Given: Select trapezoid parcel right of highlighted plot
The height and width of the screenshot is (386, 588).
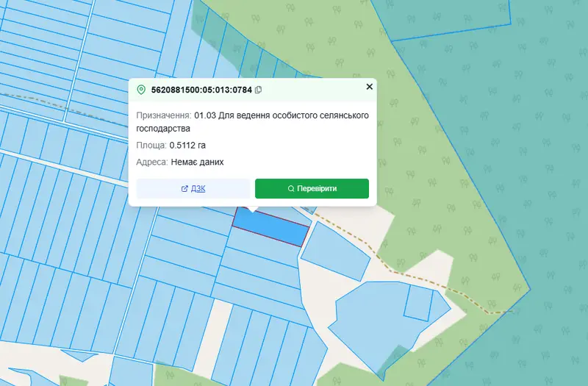Looking at the screenshot, I should (x=335, y=251).
